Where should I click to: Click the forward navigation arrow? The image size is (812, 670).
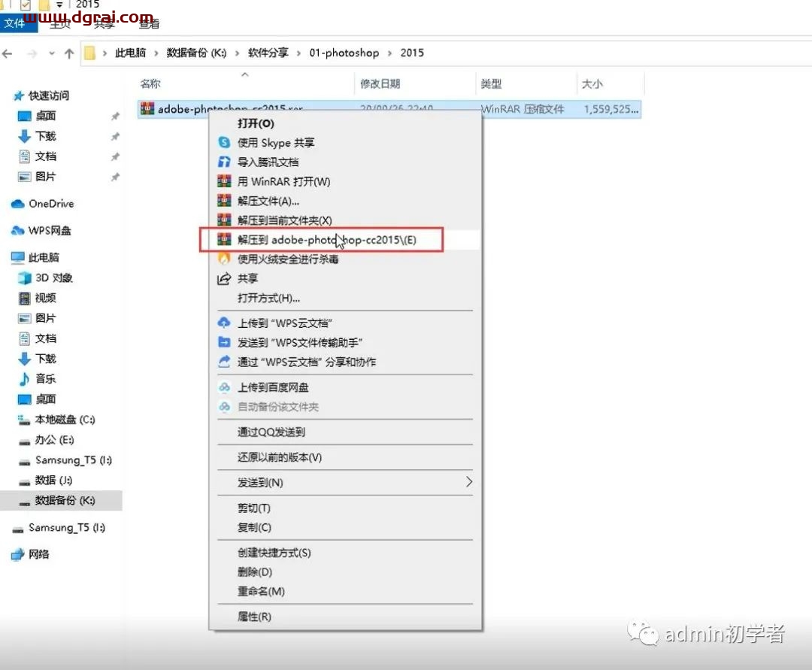(x=32, y=53)
